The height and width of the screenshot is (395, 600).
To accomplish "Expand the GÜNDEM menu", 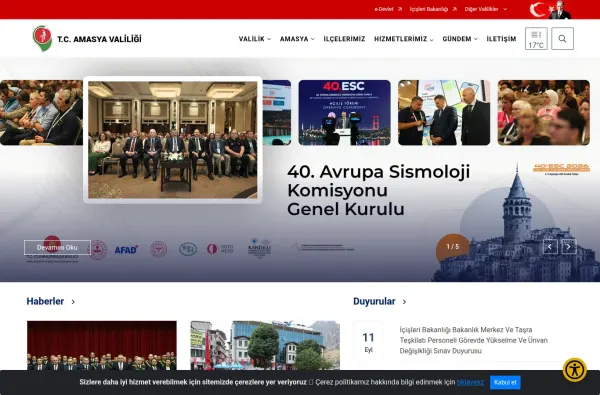I will pos(460,39).
